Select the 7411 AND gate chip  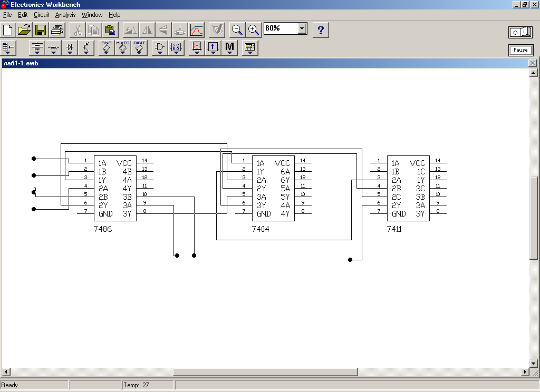(x=408, y=188)
